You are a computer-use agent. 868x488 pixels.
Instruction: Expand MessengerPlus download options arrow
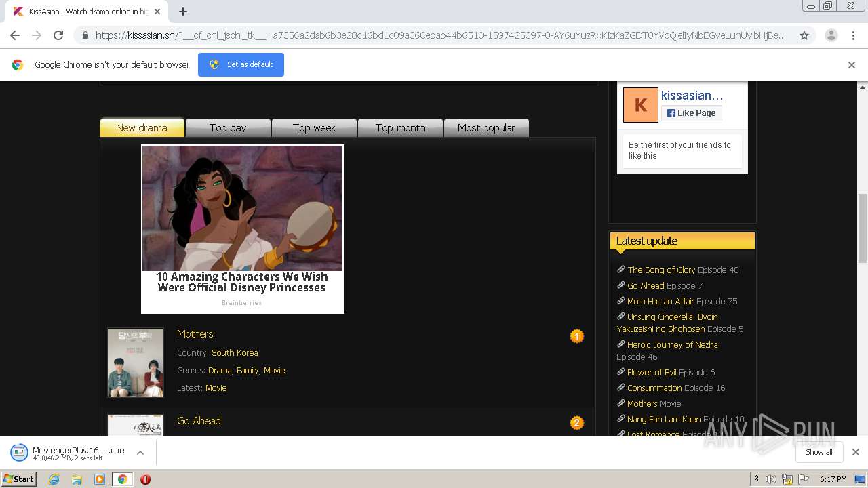(x=140, y=452)
